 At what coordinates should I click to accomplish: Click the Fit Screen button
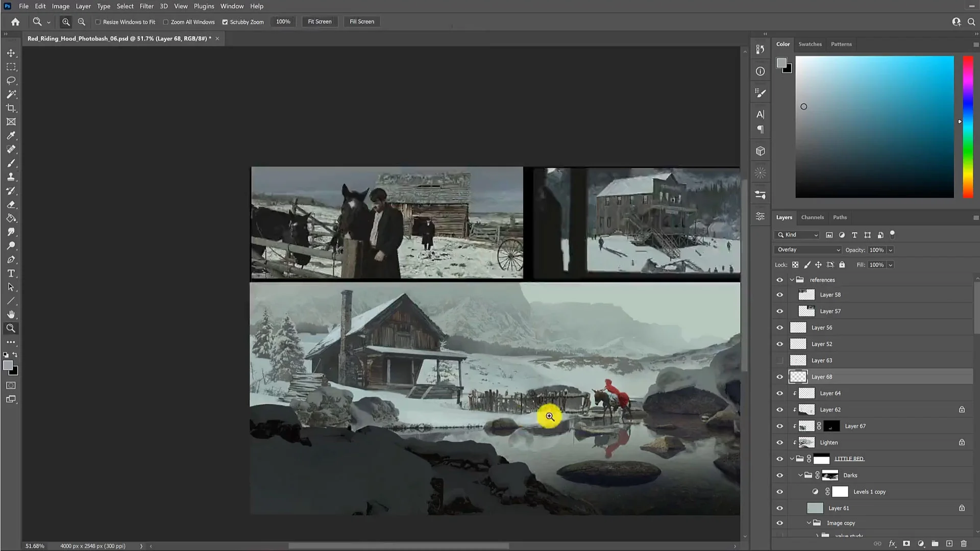pos(320,22)
